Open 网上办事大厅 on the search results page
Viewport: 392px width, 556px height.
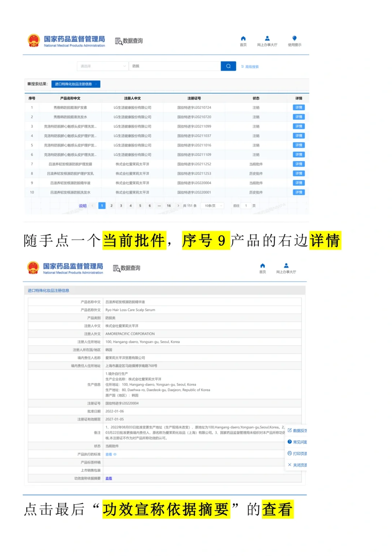(x=267, y=41)
